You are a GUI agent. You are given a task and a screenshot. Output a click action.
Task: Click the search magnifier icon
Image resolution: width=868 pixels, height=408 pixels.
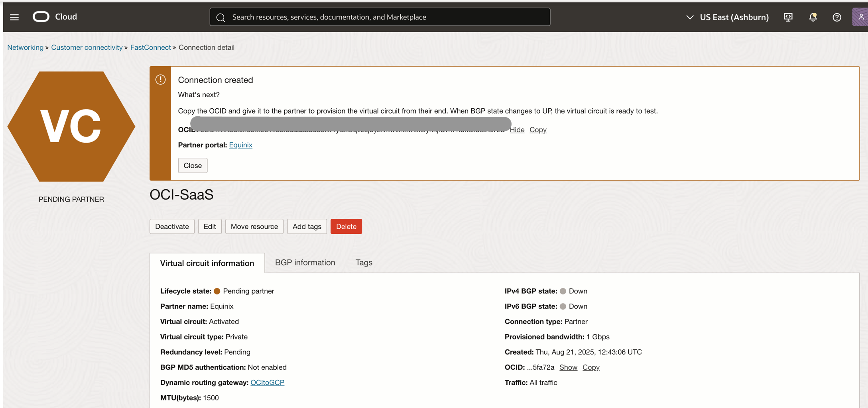[220, 17]
